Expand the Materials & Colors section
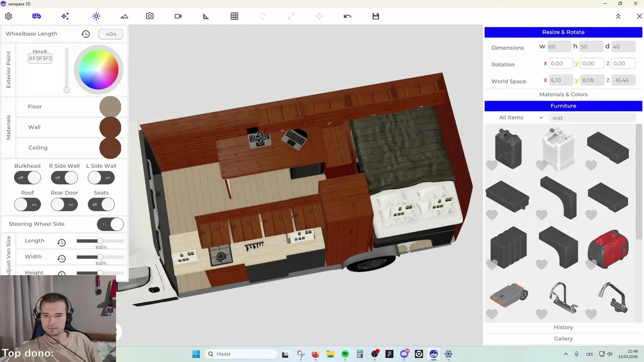Viewport: 644px width, 362px height. [563, 95]
